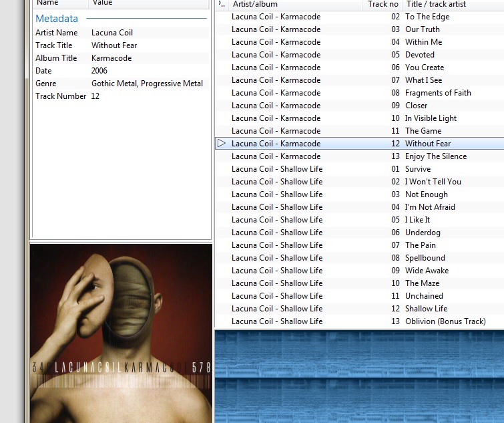
Task: Select the track Our Truth
Action: pos(359,29)
